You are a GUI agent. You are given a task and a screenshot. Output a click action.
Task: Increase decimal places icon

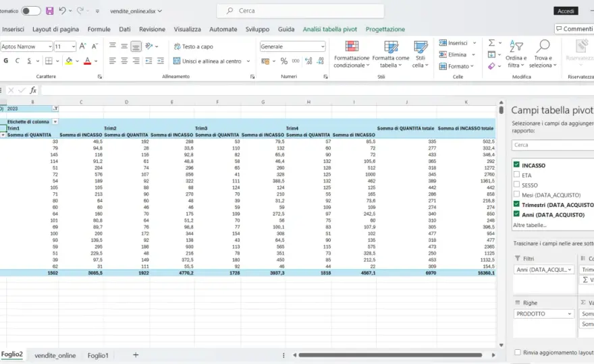(x=308, y=61)
